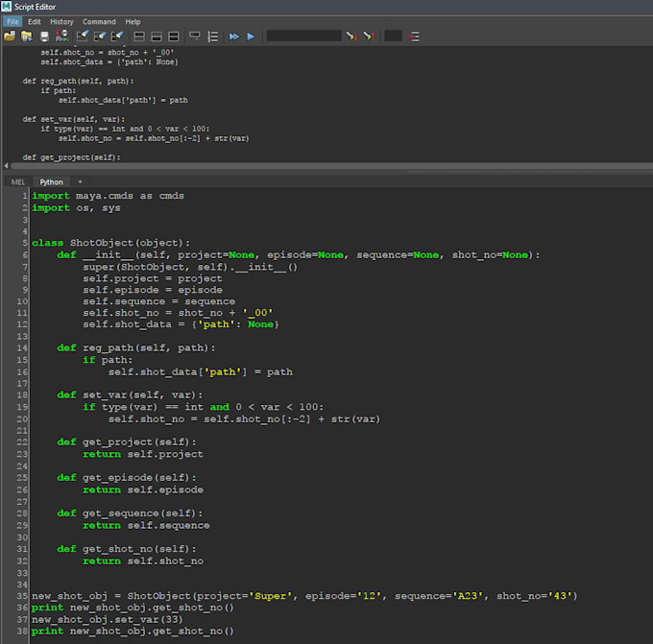
Task: Open the History menu
Action: click(61, 21)
